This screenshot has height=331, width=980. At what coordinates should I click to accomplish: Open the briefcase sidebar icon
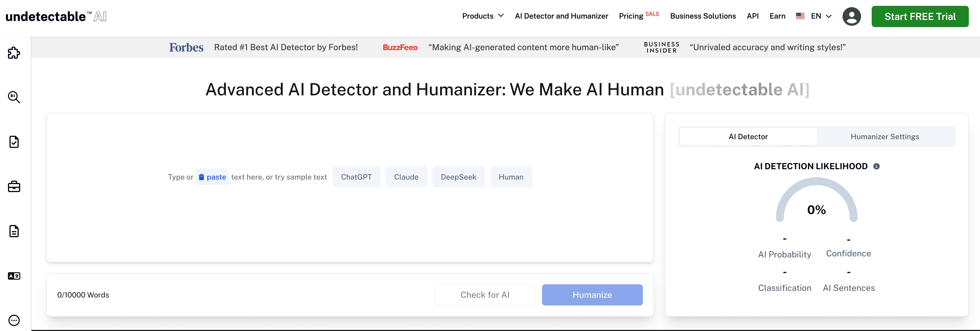click(14, 187)
